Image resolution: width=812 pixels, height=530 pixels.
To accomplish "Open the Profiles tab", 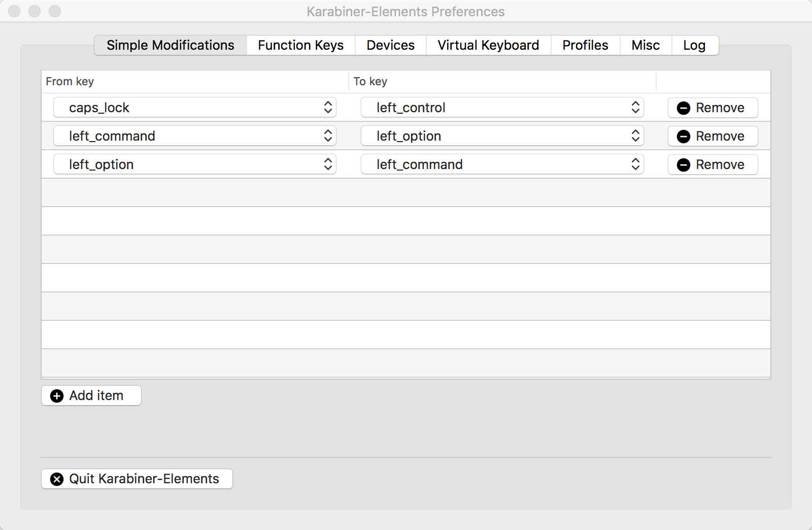I will 585,45.
